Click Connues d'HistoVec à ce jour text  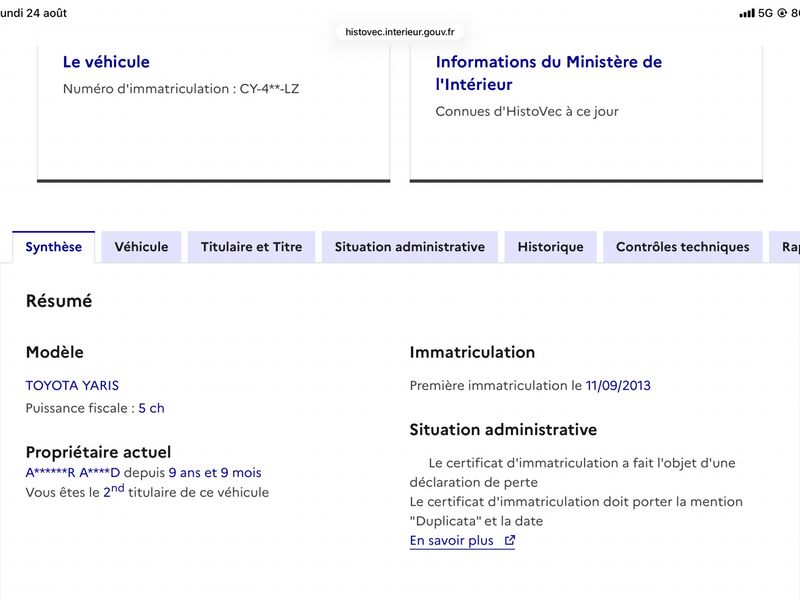[527, 111]
